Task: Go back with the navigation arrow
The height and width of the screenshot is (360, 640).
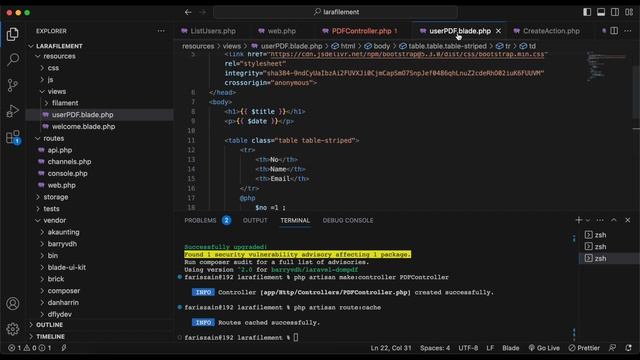Action: pyautogui.click(x=188, y=12)
